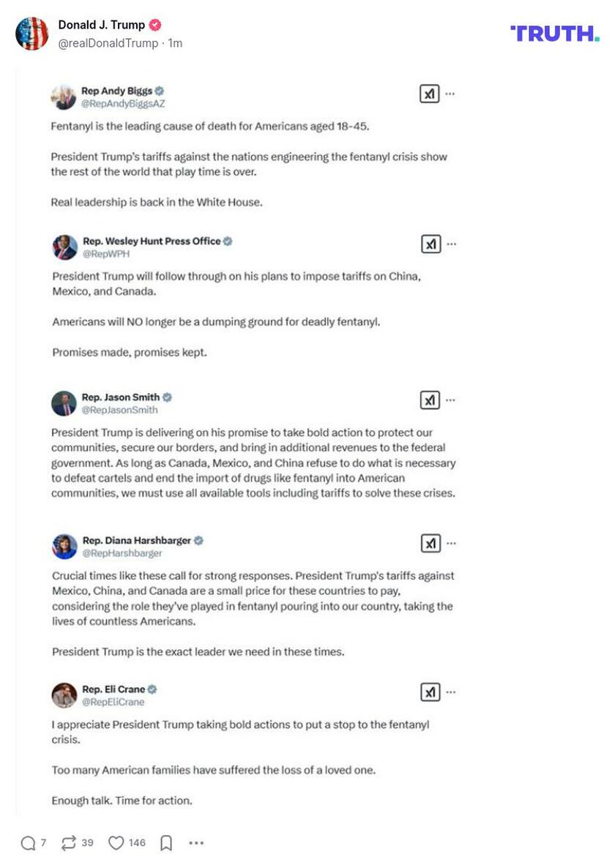Open Donald J. Trump's profile avatar
The image size is (615, 868).
pos(32,34)
